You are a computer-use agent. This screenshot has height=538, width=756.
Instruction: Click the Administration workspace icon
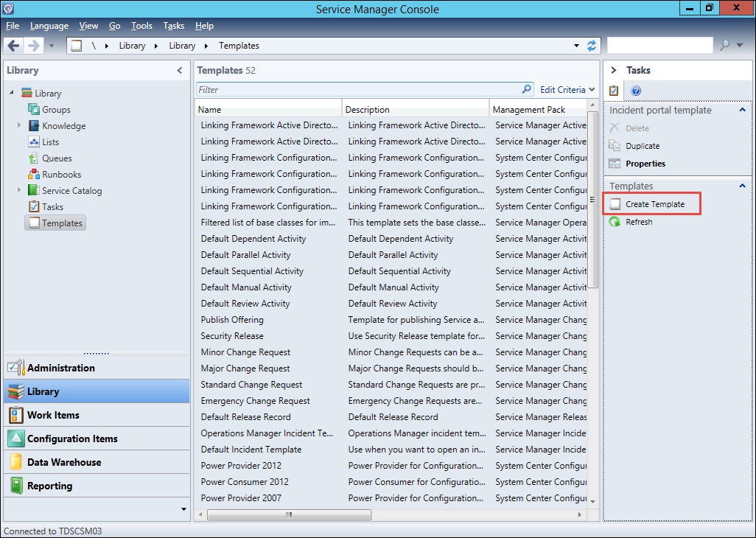click(16, 368)
